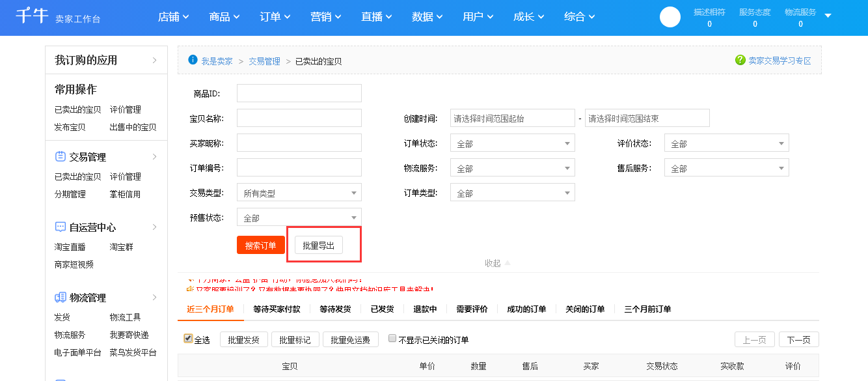Open the 营销 menu
Viewport: 868px width, 381px height.
pos(326,16)
